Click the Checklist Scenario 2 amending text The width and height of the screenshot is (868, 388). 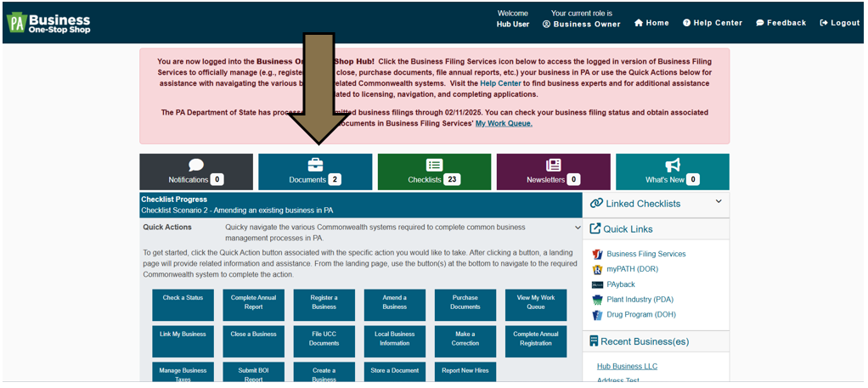237,211
